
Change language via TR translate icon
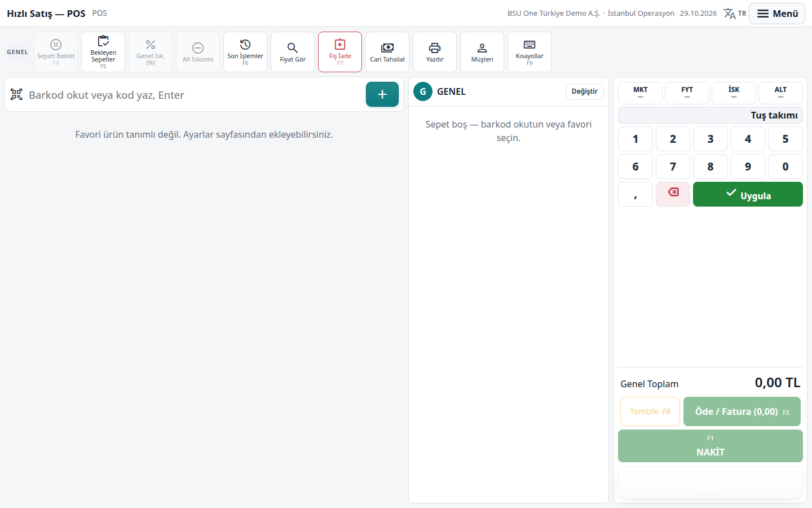pos(735,14)
